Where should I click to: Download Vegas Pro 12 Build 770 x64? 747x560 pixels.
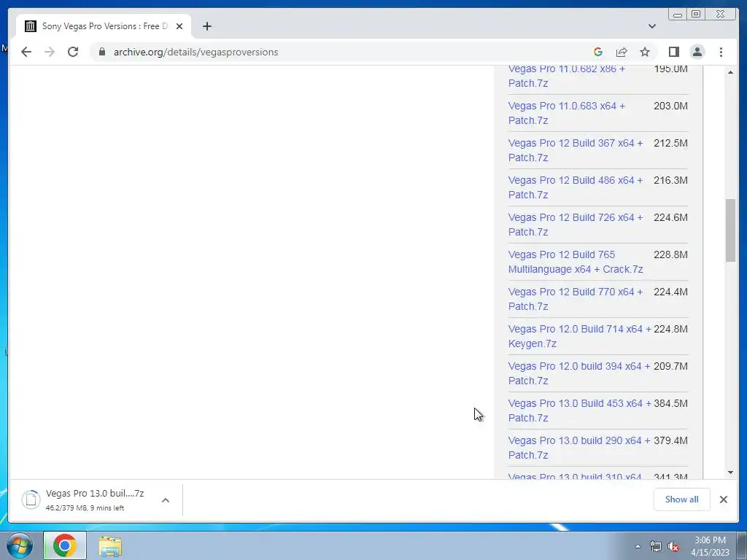click(x=576, y=298)
